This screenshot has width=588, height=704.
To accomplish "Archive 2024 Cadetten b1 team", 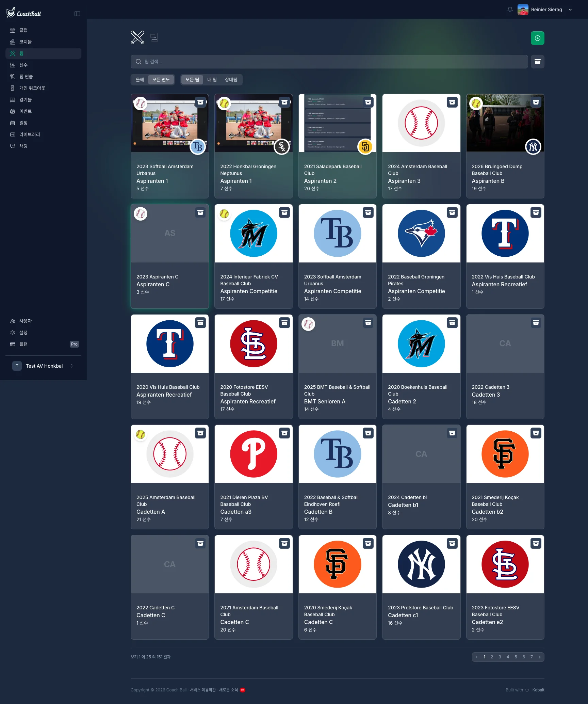I will click(452, 433).
